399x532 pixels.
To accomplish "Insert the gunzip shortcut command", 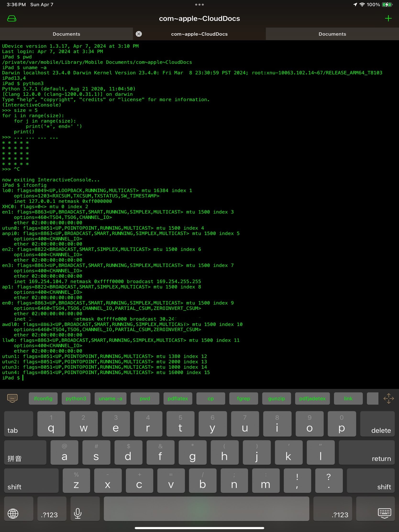I will point(276,399).
